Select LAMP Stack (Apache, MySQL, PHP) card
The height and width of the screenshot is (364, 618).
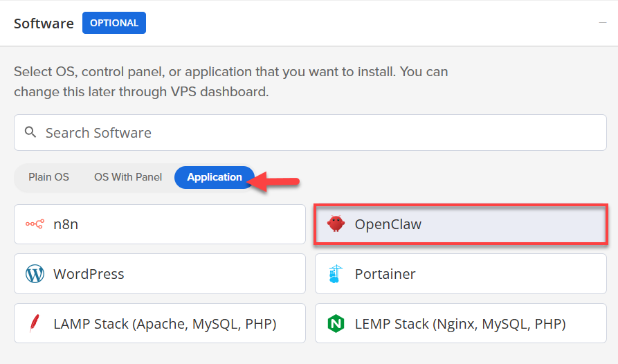point(160,323)
